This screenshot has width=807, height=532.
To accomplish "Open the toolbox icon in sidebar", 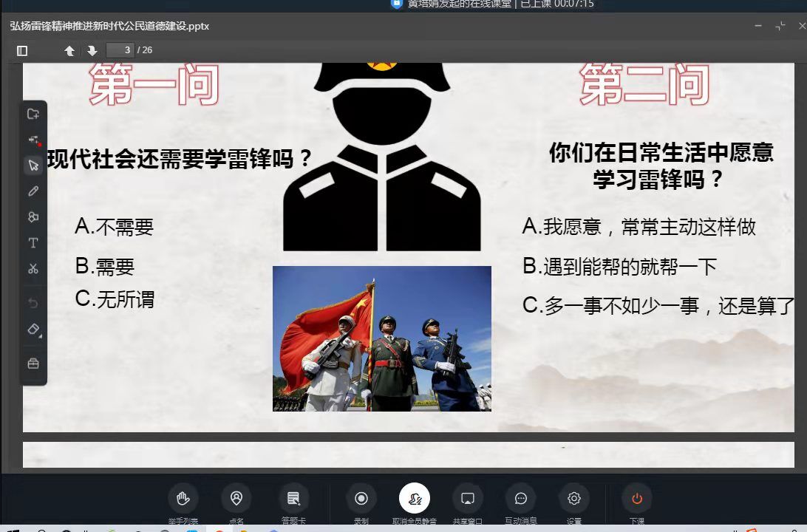I will tap(33, 364).
